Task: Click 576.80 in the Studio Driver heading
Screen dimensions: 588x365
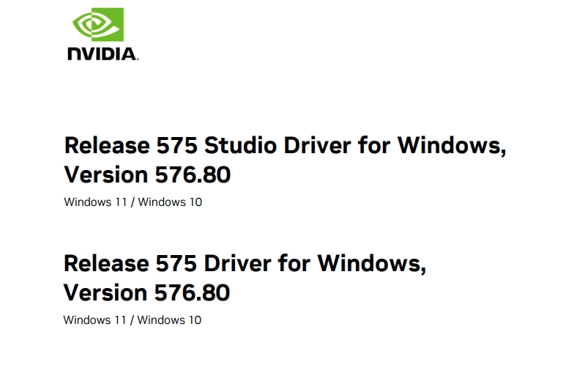Action: tap(193, 175)
